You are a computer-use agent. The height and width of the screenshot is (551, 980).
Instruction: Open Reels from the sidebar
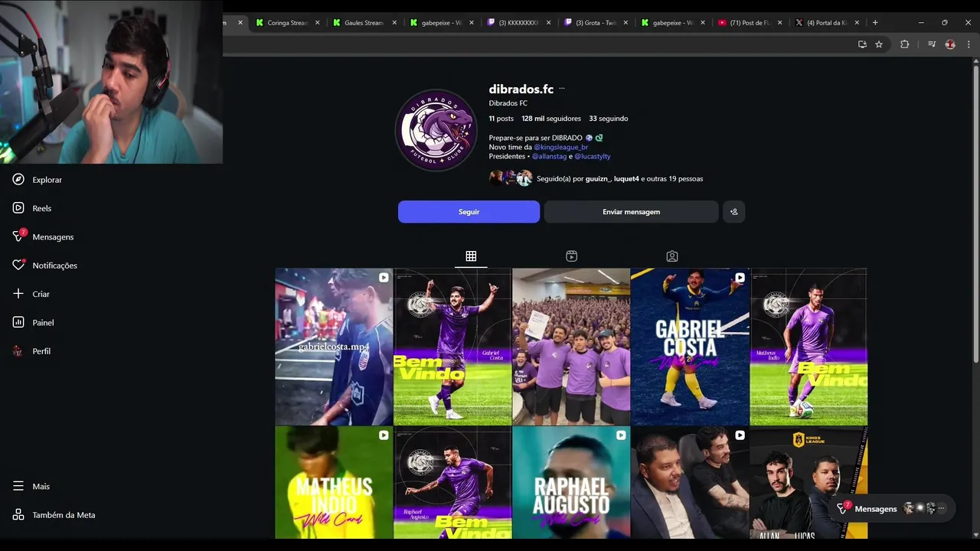coord(32,208)
